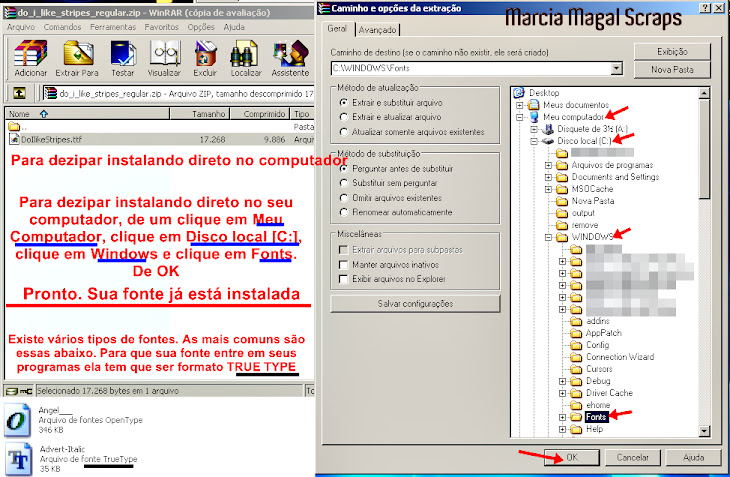
Task: Click the Nova Pasta button
Action: click(x=672, y=69)
